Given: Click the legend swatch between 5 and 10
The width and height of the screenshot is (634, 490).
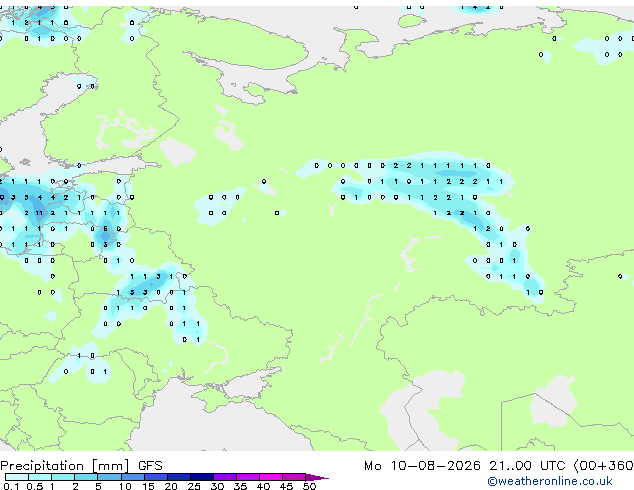Looking at the screenshot, I should pos(109,477).
